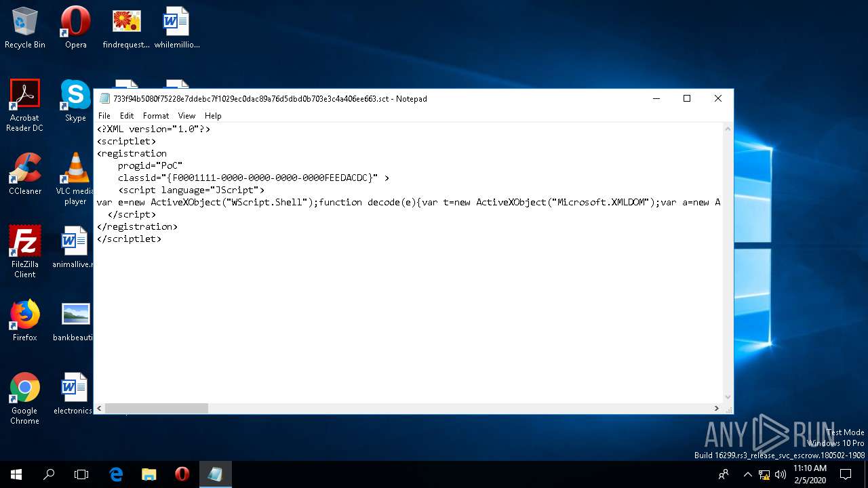Image resolution: width=868 pixels, height=488 pixels.
Task: Launch CCleaner from the desktop
Action: 25,174
